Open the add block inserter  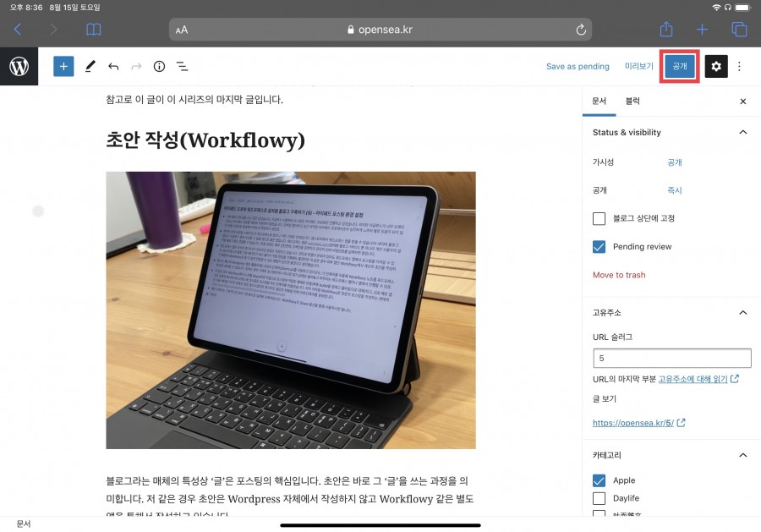(63, 67)
